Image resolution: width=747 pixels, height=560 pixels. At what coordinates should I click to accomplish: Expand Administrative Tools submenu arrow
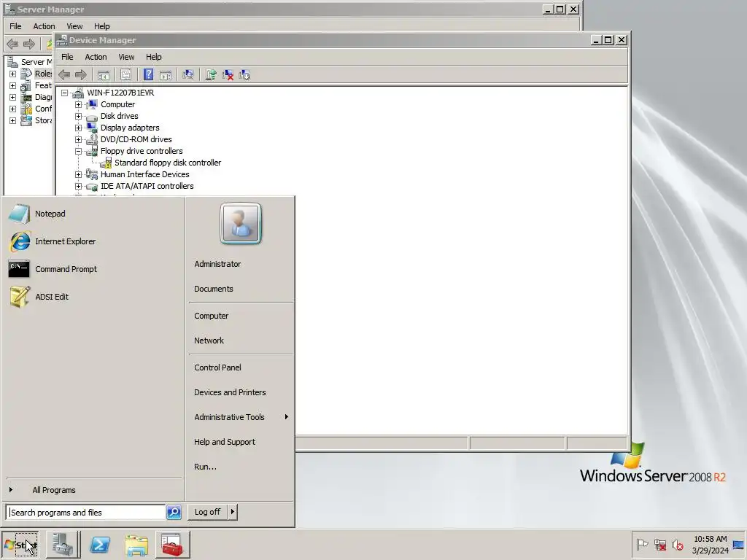click(x=286, y=416)
